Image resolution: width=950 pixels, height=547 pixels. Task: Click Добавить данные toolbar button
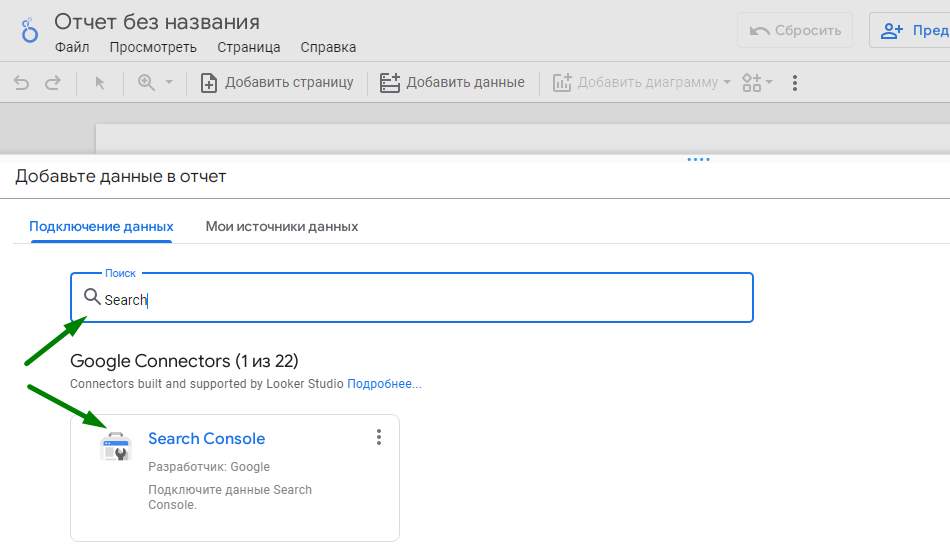452,82
